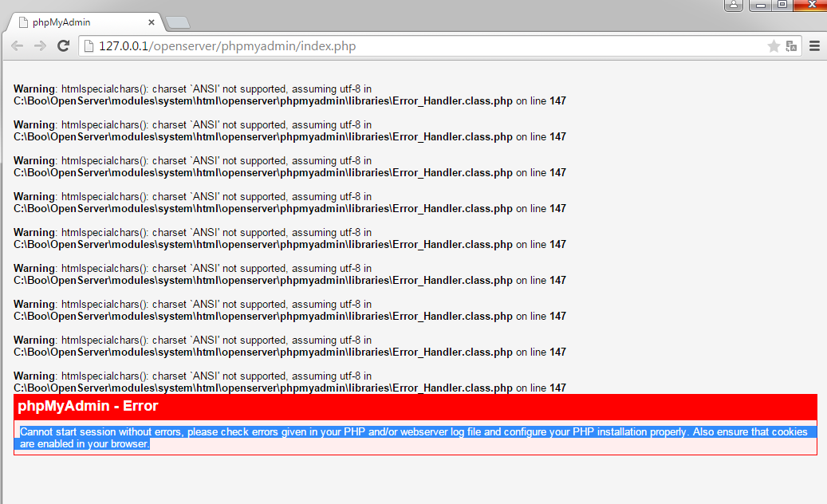This screenshot has height=504, width=827.
Task: Click the last Error_Handler.class.php file path
Action: pos(263,388)
